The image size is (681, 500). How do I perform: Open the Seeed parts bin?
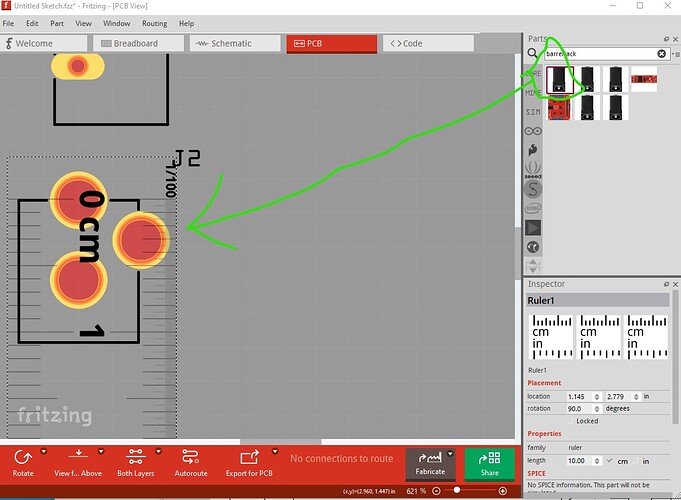533,170
